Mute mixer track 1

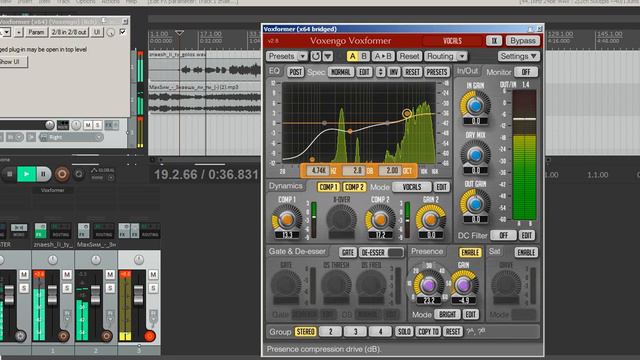[67, 275]
